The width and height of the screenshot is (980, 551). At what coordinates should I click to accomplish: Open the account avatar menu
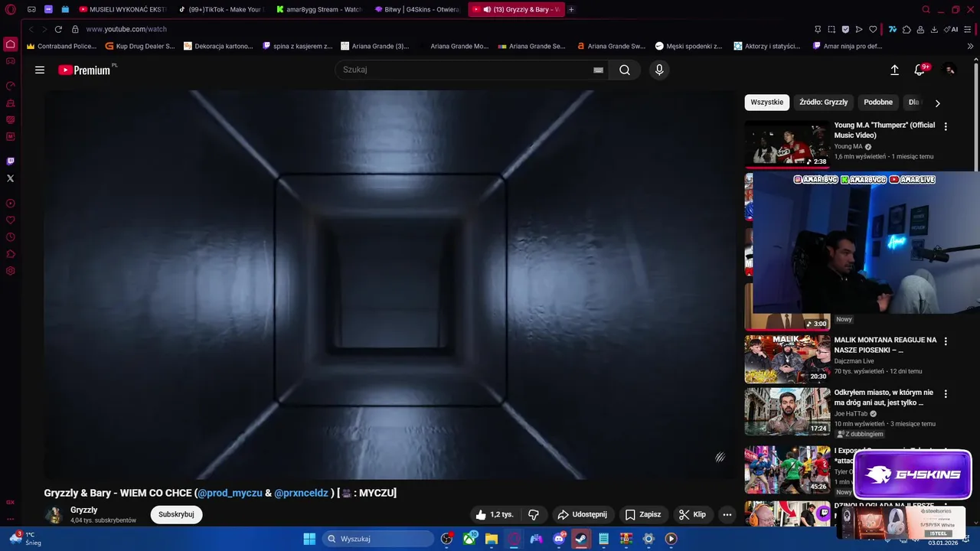pyautogui.click(x=949, y=70)
